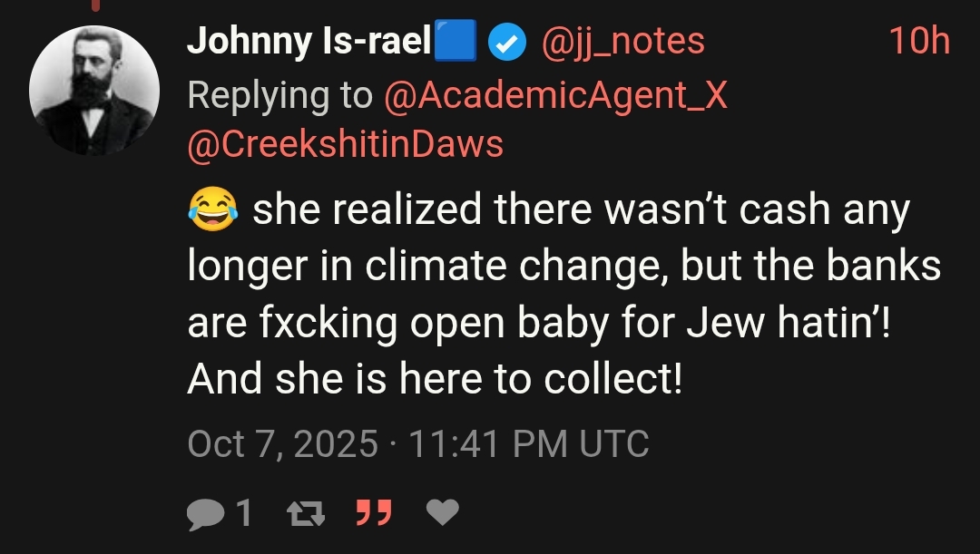Click the laughing crying emoji in the post
This screenshot has height=554, width=980.
tap(213, 209)
